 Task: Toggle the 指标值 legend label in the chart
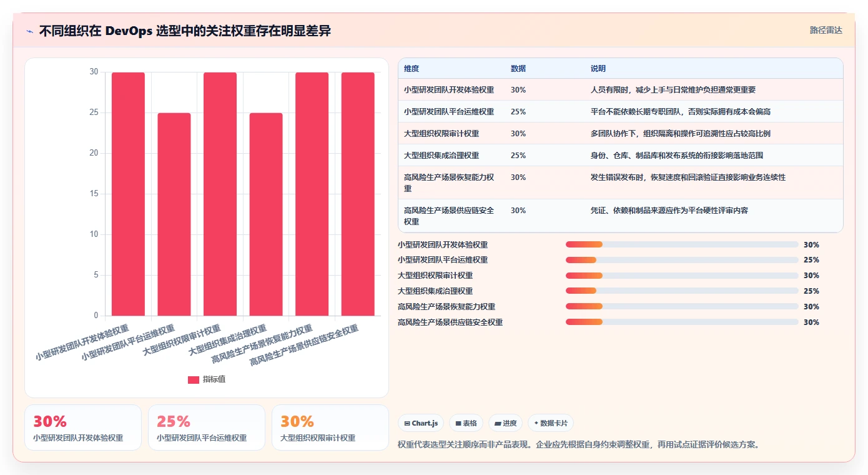click(214, 380)
